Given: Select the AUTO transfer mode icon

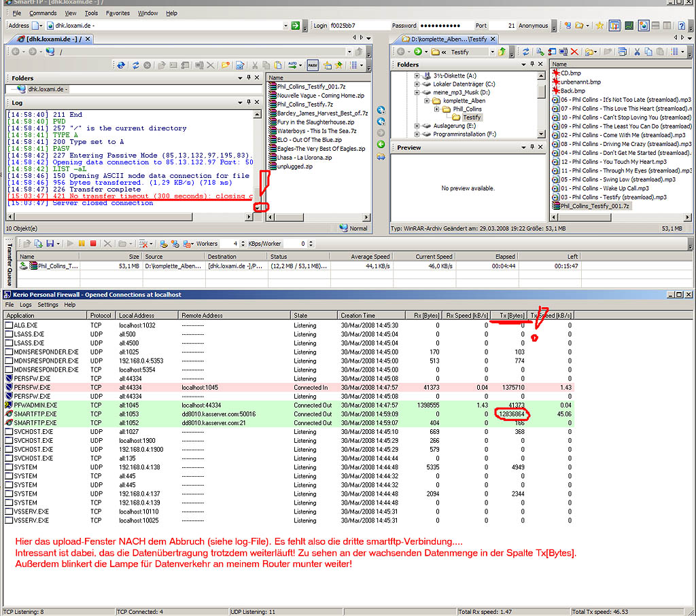Looking at the screenshot, I should tap(292, 65).
